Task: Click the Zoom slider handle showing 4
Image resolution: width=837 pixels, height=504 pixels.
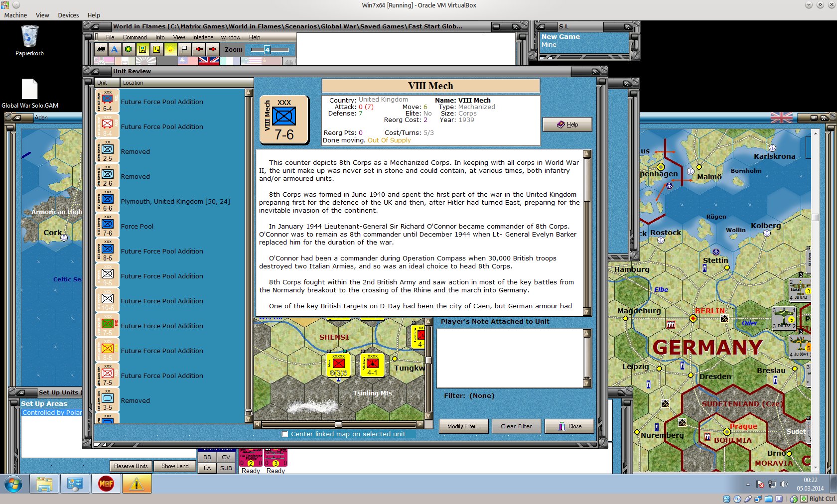Action: pyautogui.click(x=267, y=50)
